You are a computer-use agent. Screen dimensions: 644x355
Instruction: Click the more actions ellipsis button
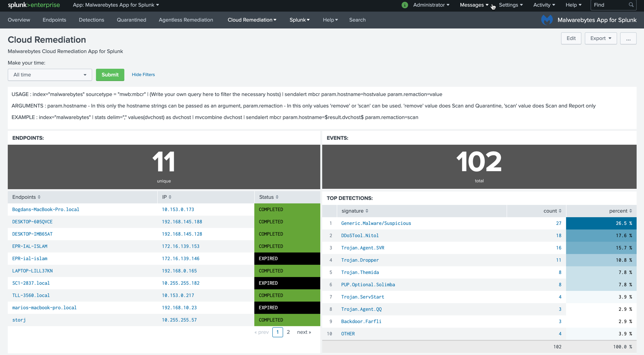(x=628, y=38)
